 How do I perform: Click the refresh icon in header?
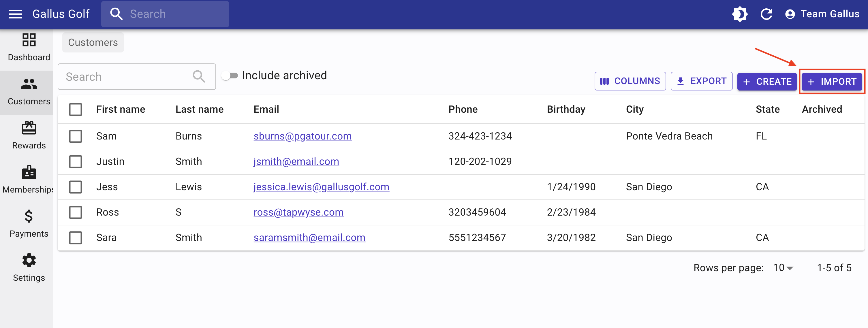(x=766, y=14)
